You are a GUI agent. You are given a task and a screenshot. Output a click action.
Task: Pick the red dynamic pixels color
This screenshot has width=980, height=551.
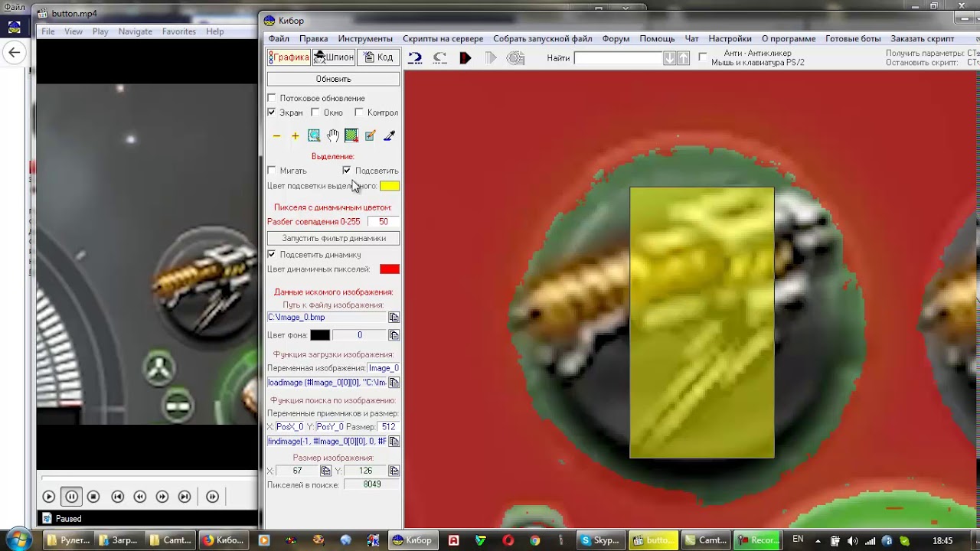390,269
